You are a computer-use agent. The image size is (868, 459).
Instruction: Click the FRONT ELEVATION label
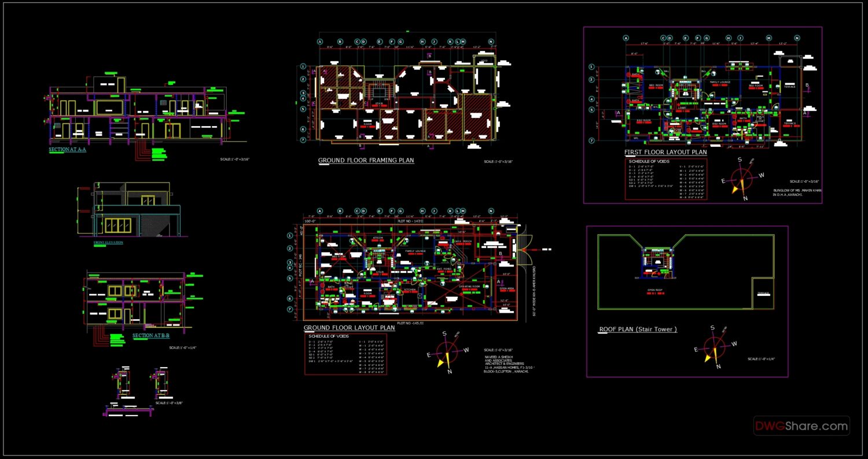109,243
